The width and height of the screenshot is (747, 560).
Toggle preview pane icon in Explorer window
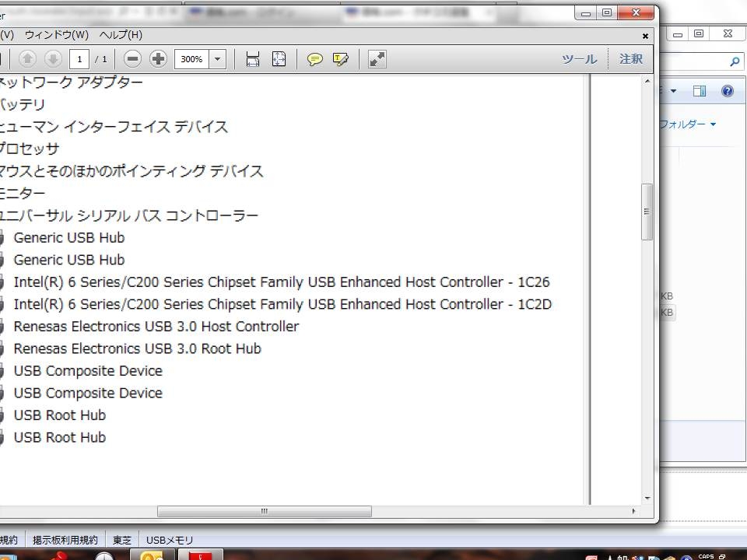pos(700,91)
